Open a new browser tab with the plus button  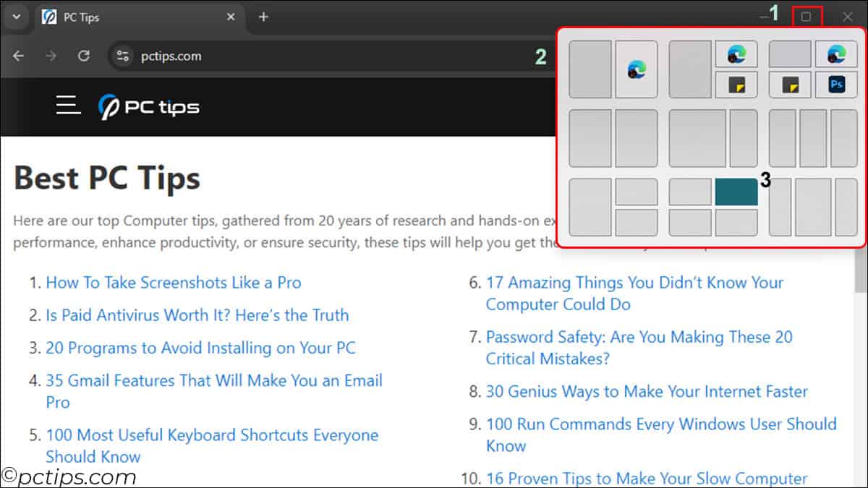(263, 17)
